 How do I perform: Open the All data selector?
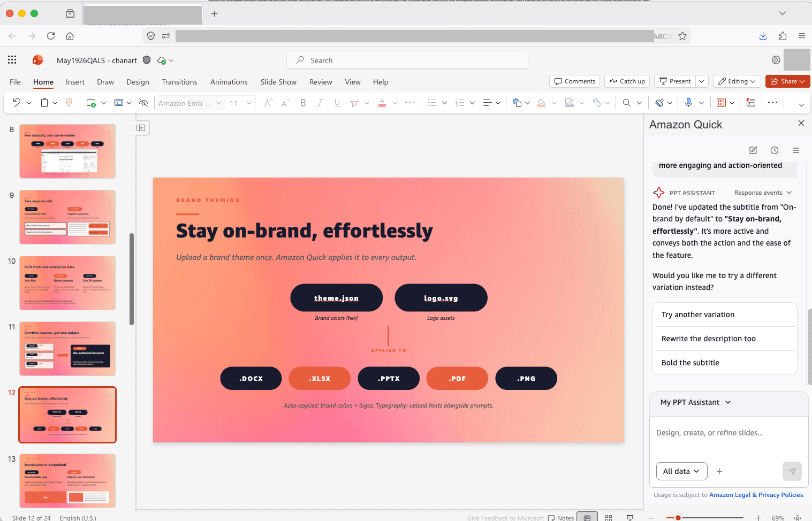[x=681, y=471]
